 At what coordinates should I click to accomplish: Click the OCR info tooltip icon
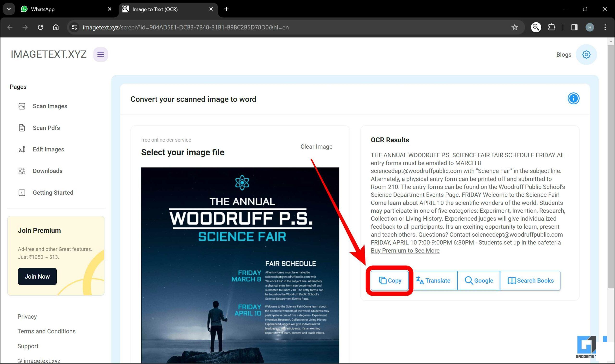click(x=573, y=98)
